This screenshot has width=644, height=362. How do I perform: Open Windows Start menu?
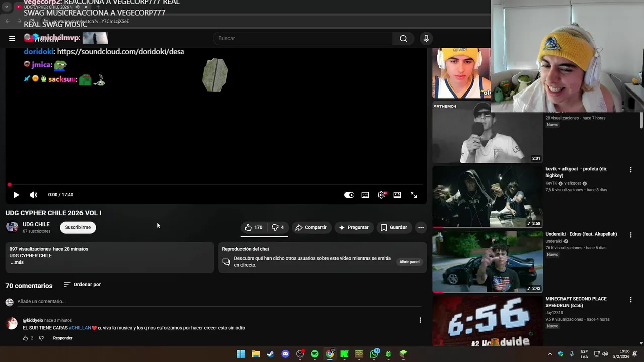pos(241,354)
